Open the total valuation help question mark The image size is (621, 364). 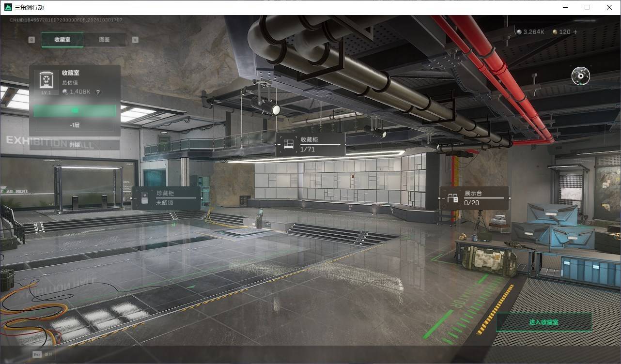(98, 92)
